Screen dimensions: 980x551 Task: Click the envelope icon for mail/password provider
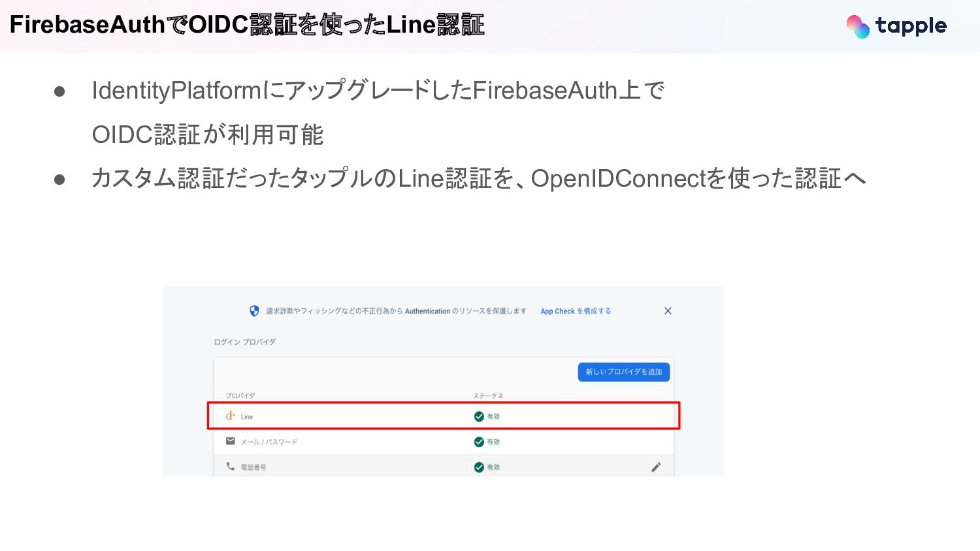coord(231,441)
